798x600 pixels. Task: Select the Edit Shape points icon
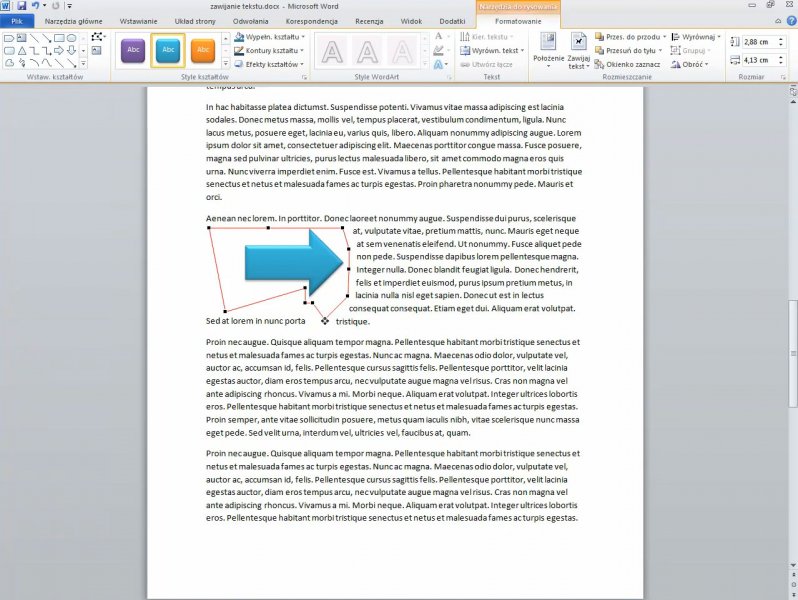pos(96,36)
